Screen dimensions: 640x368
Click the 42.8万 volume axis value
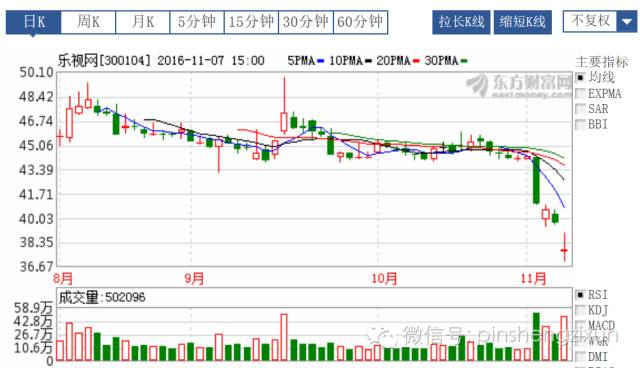click(33, 321)
